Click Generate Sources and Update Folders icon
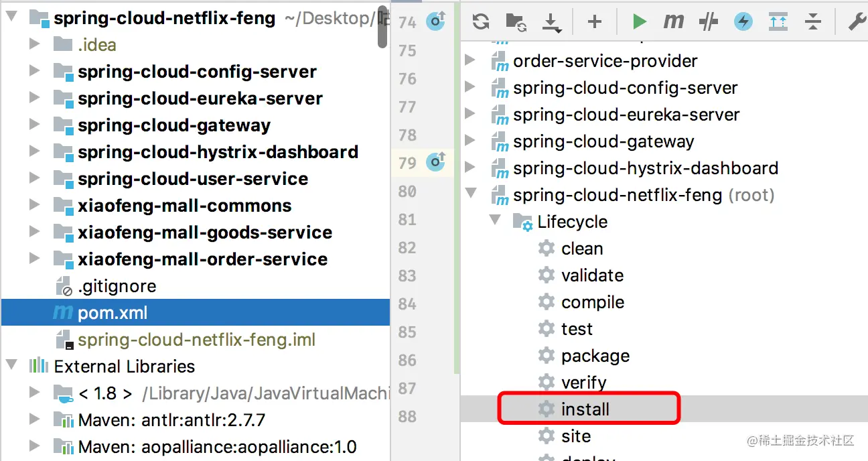Screen dimensions: 868x461 pyautogui.click(x=515, y=21)
